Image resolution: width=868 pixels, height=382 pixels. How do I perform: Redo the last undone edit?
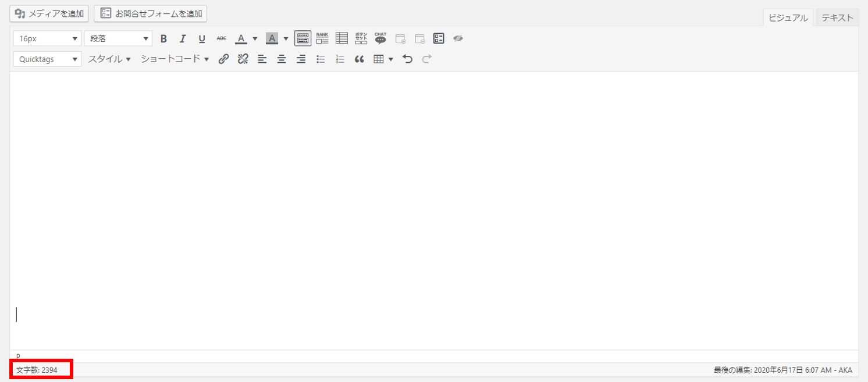[x=427, y=59]
